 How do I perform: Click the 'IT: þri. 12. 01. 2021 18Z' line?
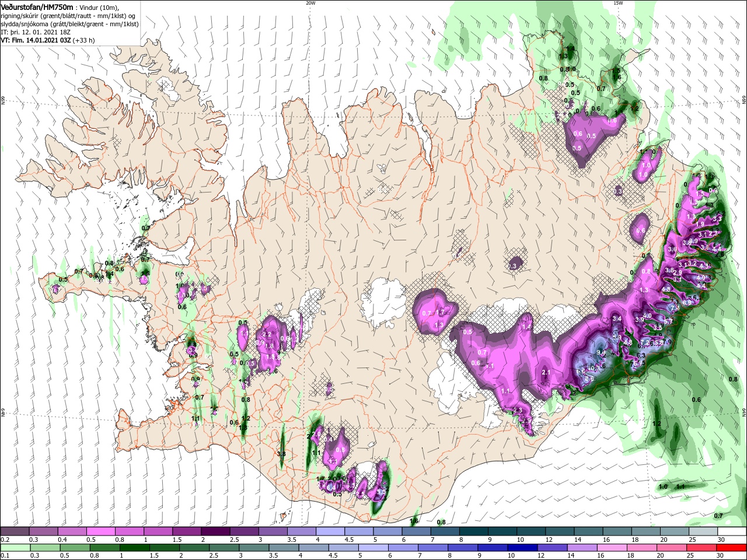36,32
